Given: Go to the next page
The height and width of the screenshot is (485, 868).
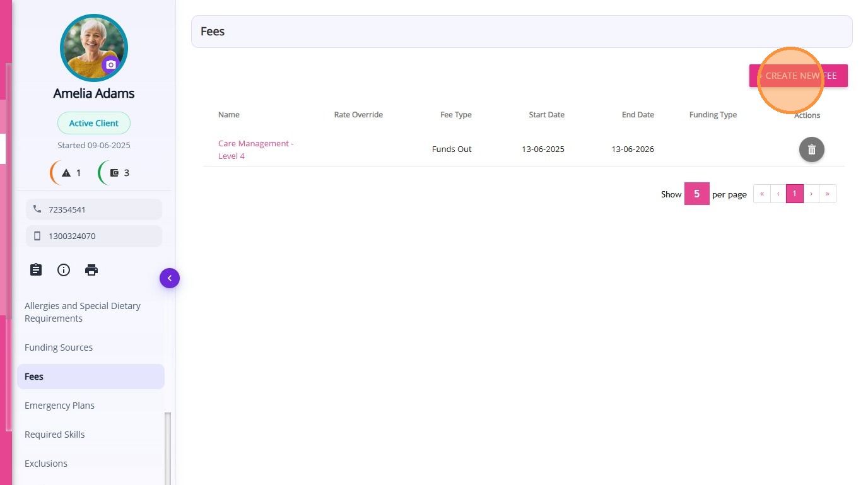Looking at the screenshot, I should click(x=811, y=194).
